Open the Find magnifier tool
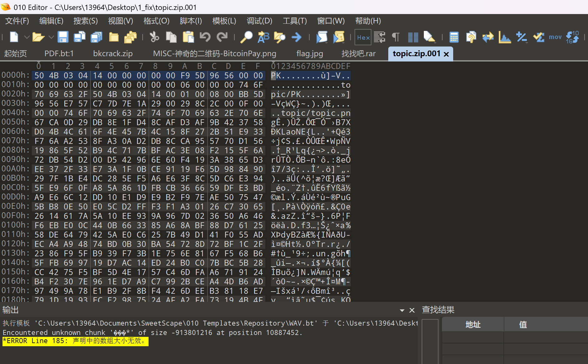This screenshot has width=588, height=364. (246, 37)
